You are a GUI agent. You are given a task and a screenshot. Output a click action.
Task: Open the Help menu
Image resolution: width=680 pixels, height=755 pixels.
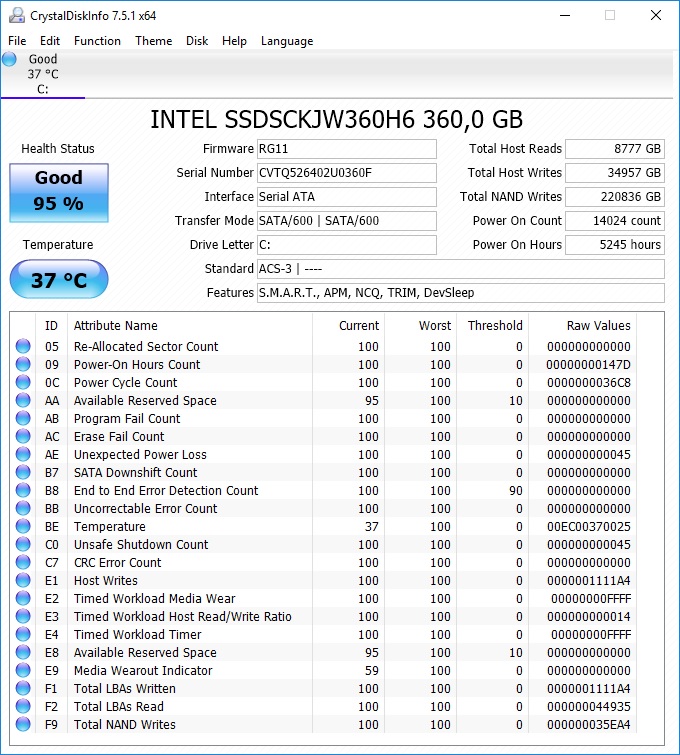coord(235,41)
